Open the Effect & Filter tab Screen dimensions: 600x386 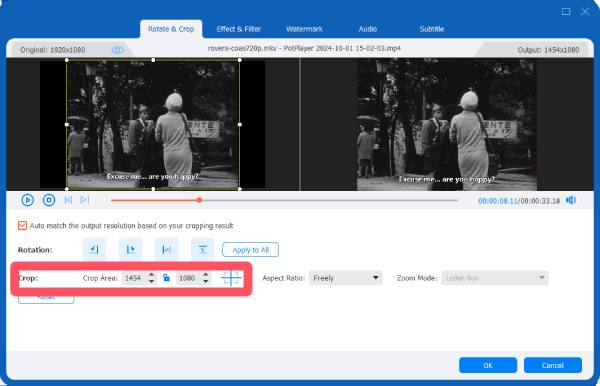pyautogui.click(x=238, y=29)
